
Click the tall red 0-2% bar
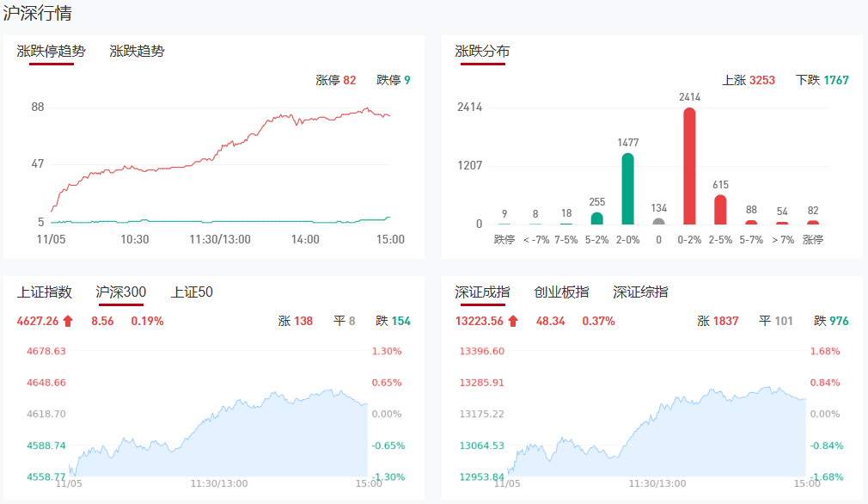coord(689,166)
